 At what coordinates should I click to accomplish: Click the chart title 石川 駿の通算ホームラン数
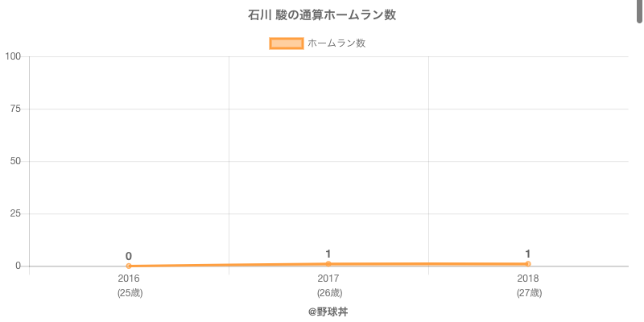[x=322, y=15]
